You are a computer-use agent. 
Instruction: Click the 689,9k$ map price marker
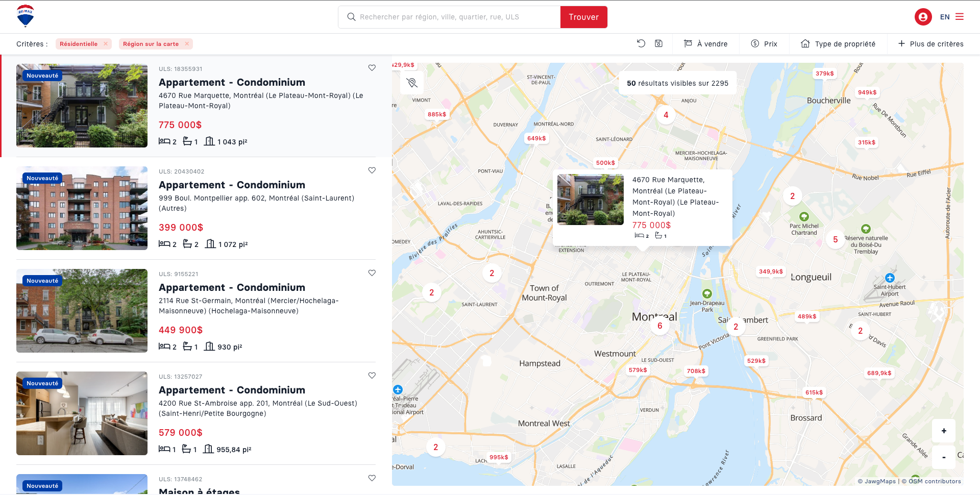click(x=879, y=373)
